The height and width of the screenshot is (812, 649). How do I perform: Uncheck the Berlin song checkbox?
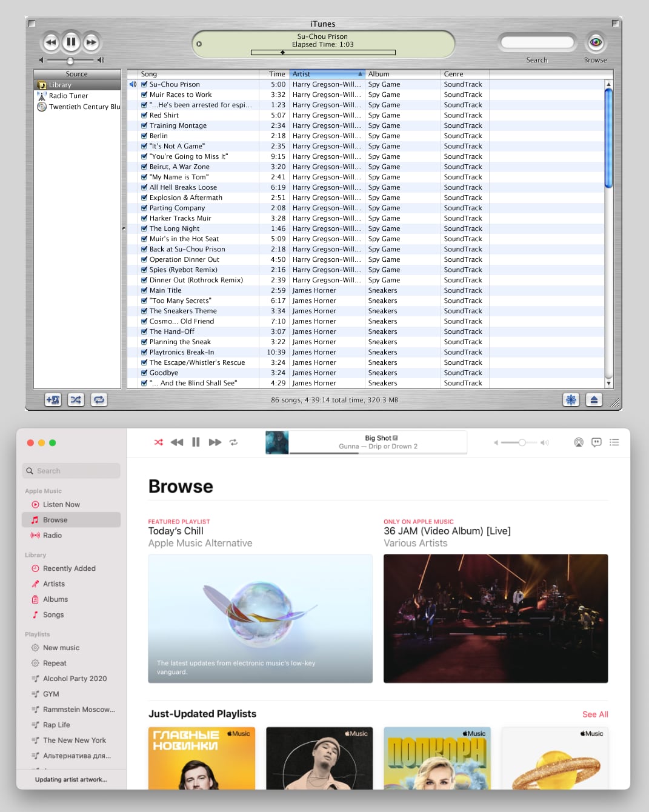tap(144, 136)
